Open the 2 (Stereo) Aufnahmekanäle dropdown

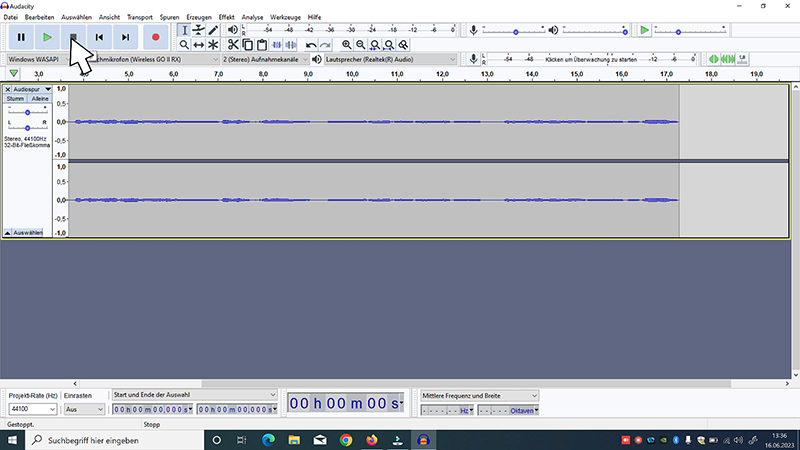265,59
